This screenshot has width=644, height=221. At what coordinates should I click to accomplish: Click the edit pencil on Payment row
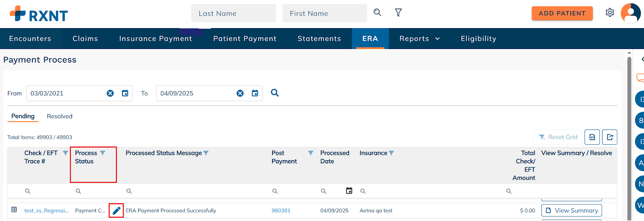[x=116, y=211]
